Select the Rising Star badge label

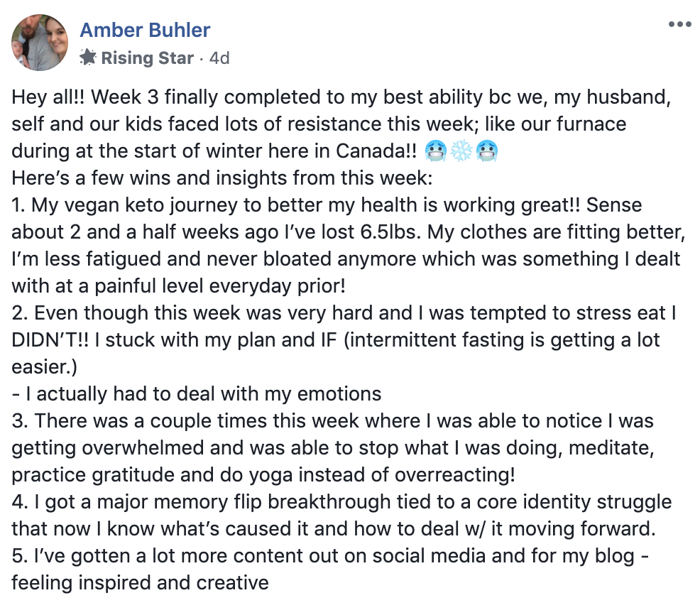(x=148, y=58)
